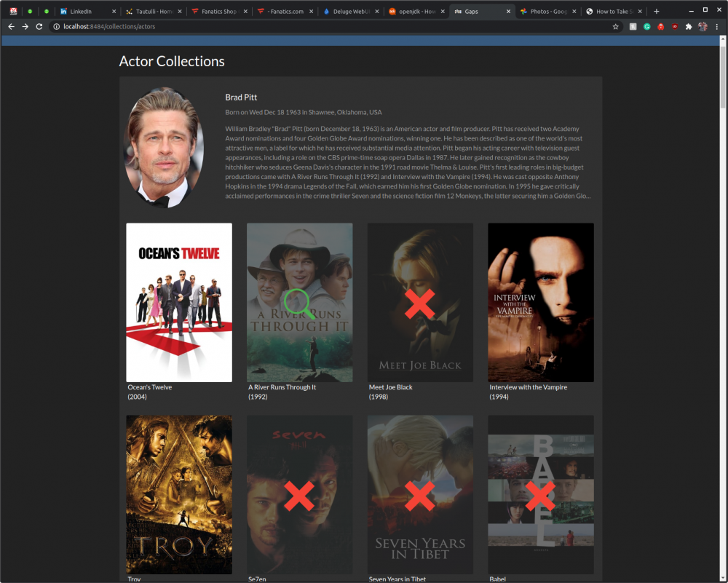The width and height of the screenshot is (728, 583).
Task: Click the Ocean's Twelve title caption
Action: 149,387
